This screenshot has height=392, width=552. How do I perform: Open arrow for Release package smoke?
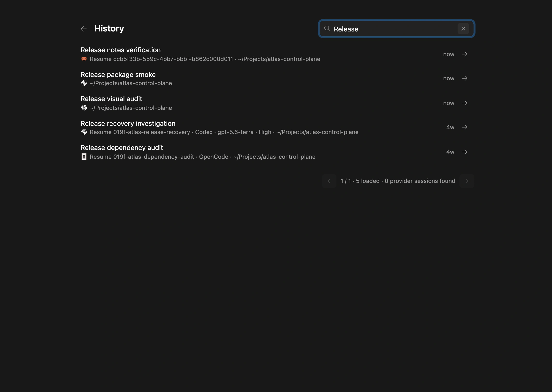pos(465,78)
